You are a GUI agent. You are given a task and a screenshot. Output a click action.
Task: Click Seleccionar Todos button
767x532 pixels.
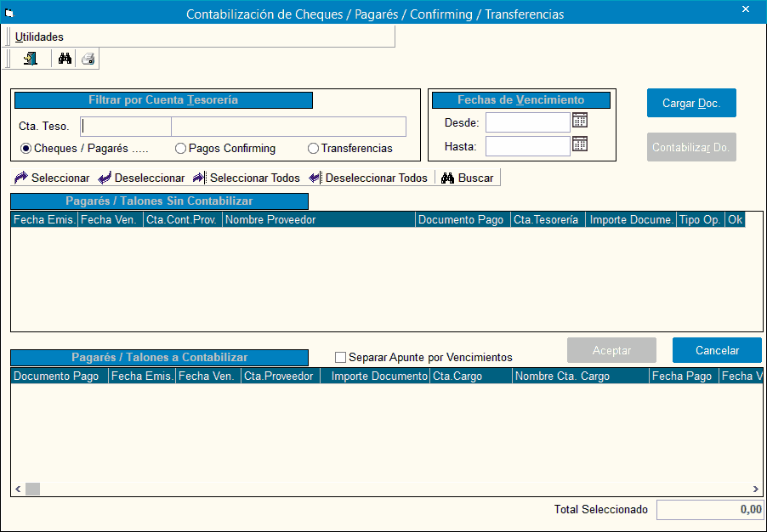pos(247,178)
